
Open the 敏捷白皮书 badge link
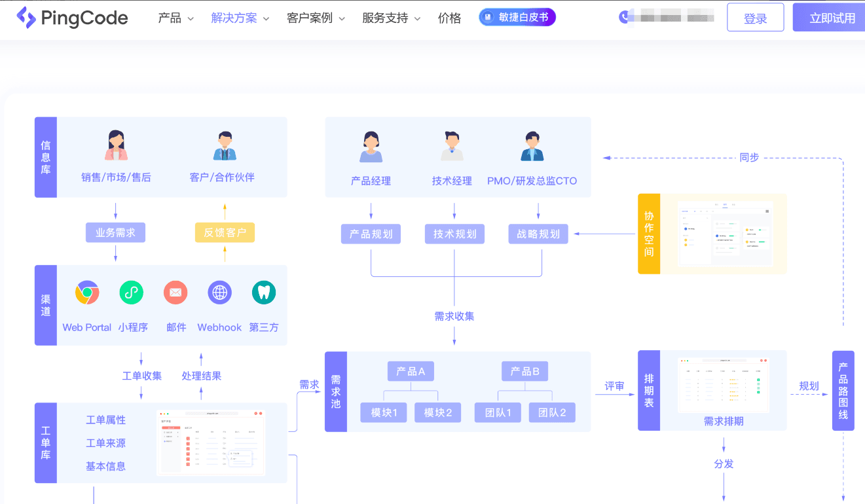coord(517,18)
